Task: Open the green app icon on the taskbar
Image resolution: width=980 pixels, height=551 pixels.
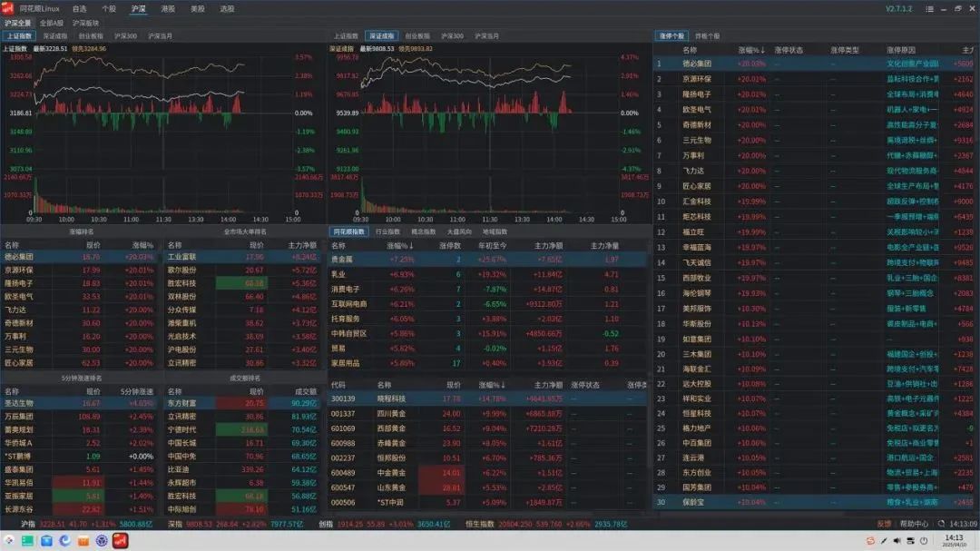Action: click(27, 541)
